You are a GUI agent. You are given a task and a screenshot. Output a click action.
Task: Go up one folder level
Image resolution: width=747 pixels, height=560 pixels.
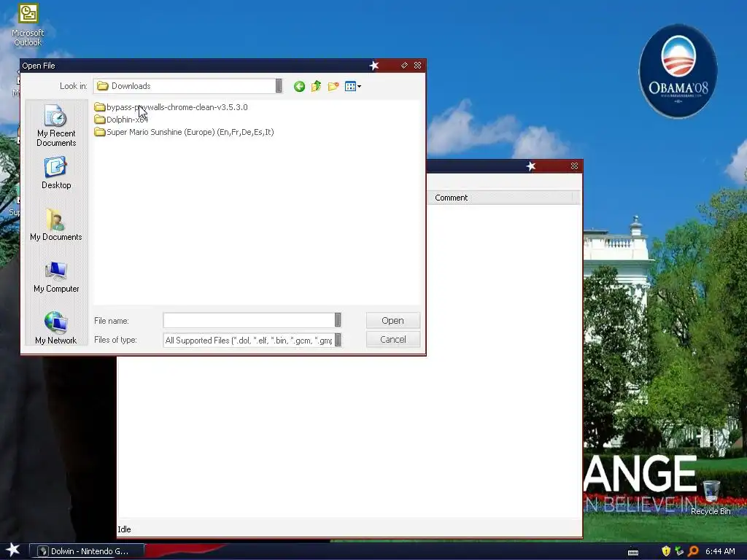(317, 86)
